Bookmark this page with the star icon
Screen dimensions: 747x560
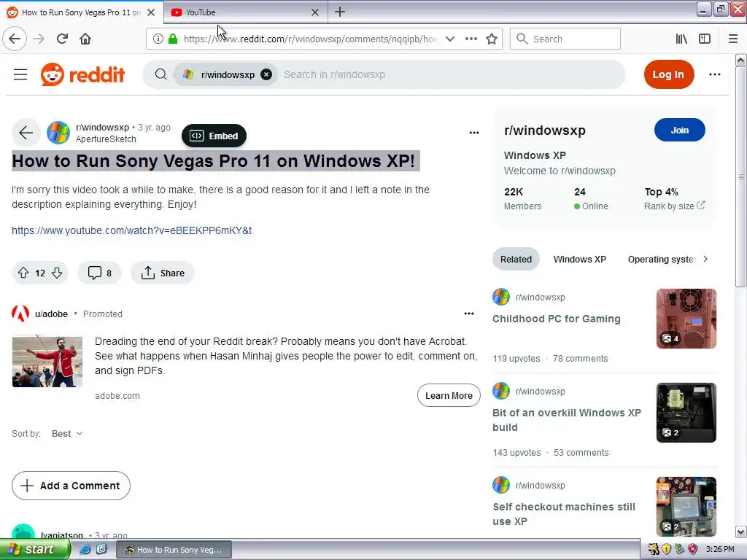(x=492, y=39)
